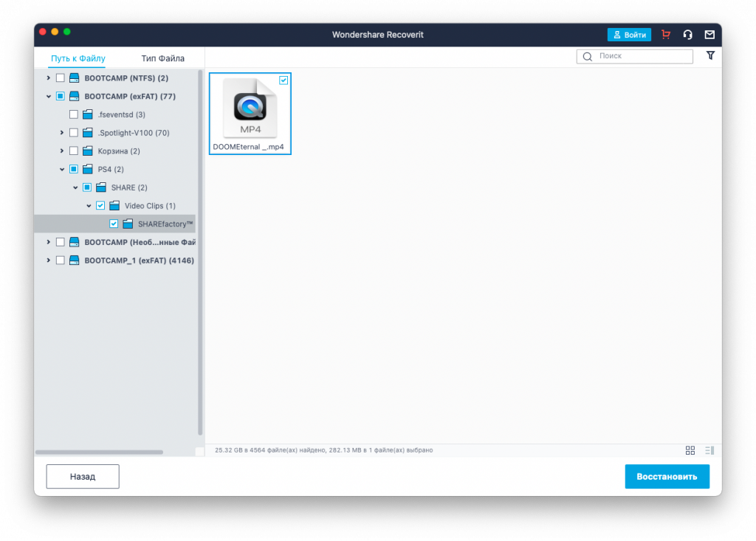The image size is (756, 541).
Task: Click the PS4 folder icon
Action: (x=87, y=169)
